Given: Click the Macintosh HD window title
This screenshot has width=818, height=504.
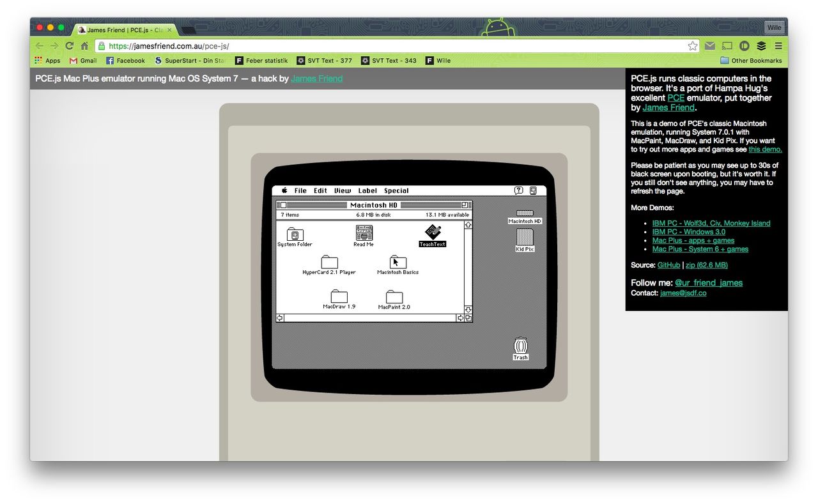Looking at the screenshot, I should (x=374, y=205).
